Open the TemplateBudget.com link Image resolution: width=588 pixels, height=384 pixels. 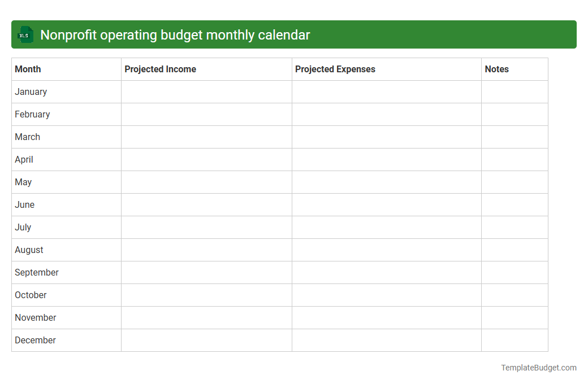tap(538, 368)
